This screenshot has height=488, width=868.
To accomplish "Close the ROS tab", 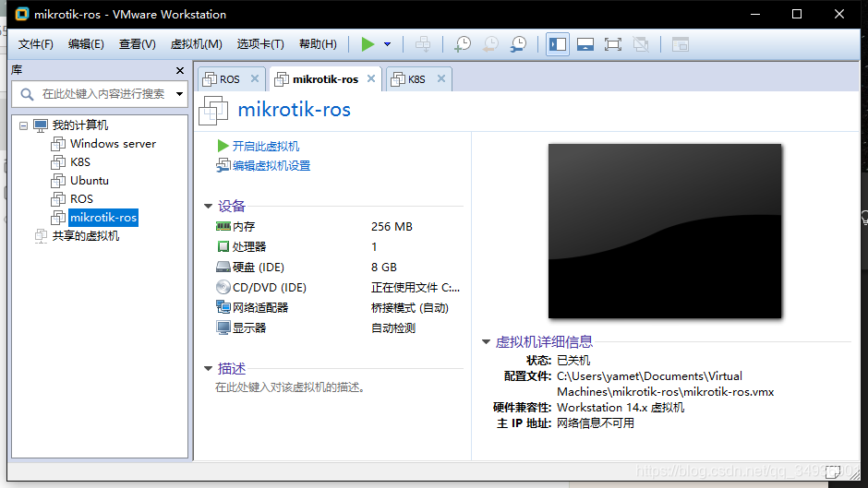I will tap(255, 78).
